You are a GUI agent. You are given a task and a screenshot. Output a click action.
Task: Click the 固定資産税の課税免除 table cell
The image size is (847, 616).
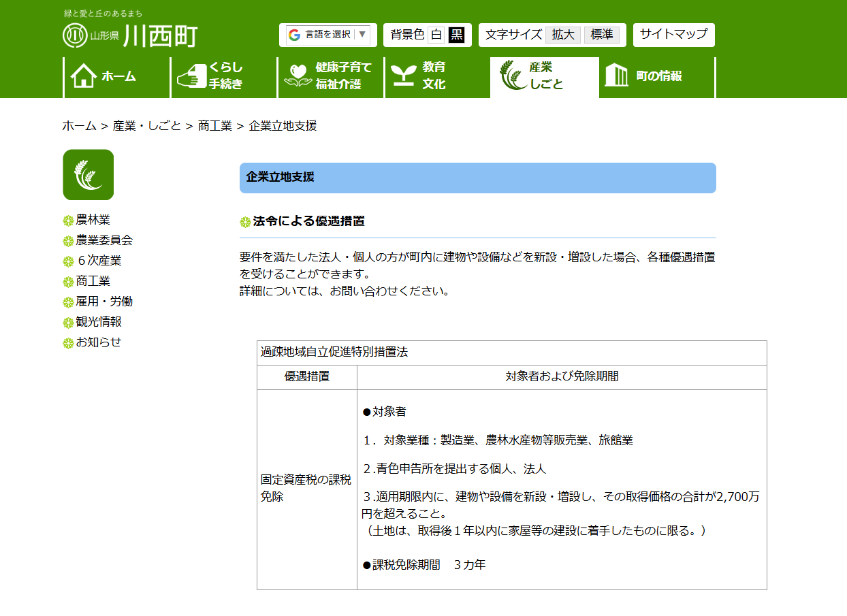click(x=306, y=489)
